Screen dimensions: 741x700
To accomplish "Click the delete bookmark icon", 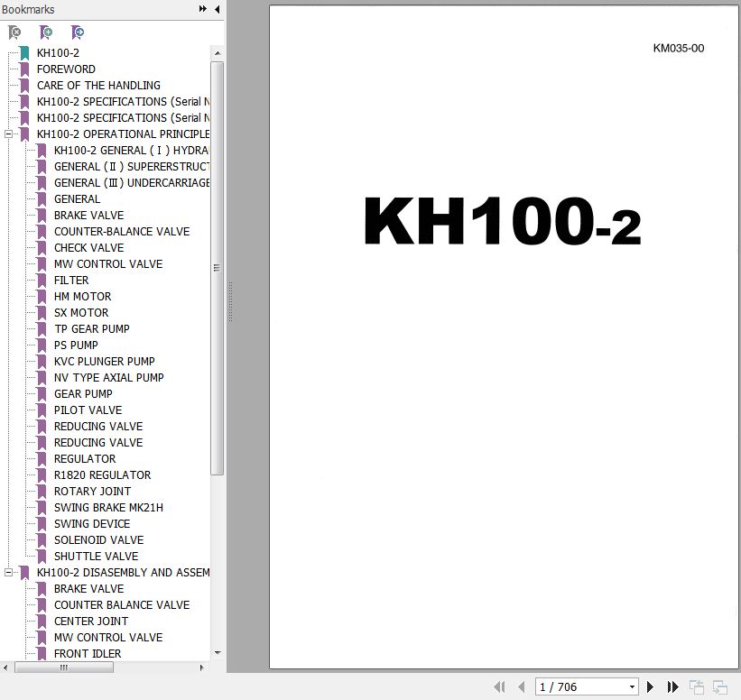I will [x=14, y=32].
